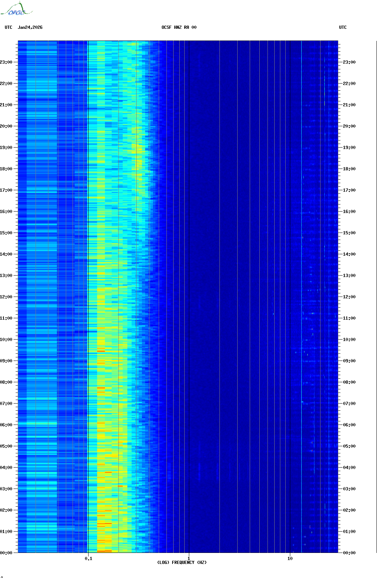Click the UTC label at top right
Image resolution: width=392 pixels, height=581 pixels.
[343, 27]
